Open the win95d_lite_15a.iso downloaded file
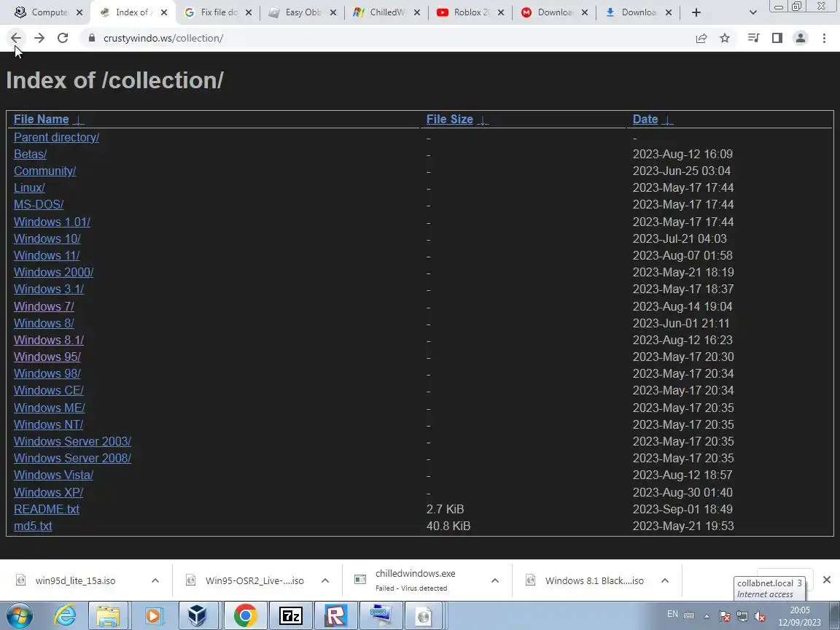Image resolution: width=840 pixels, height=630 pixels. (x=75, y=580)
